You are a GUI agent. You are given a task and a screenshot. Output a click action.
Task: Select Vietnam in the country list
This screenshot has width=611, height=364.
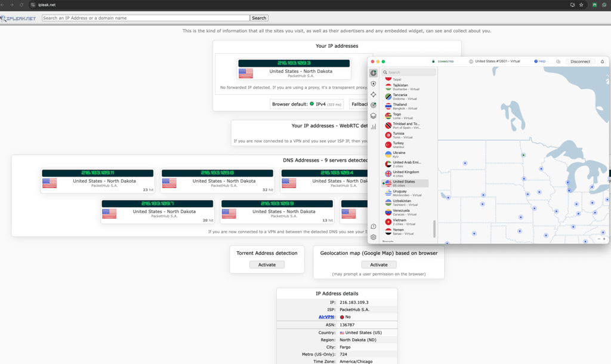tap(405, 222)
